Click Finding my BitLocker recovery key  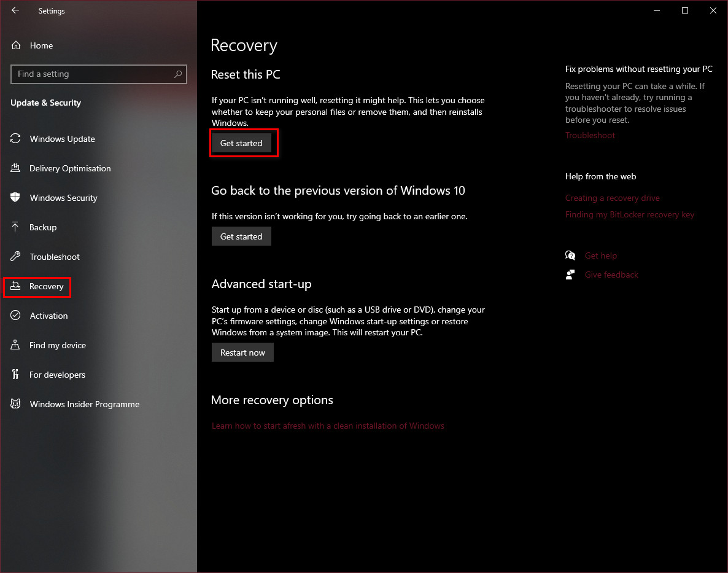[x=630, y=214]
